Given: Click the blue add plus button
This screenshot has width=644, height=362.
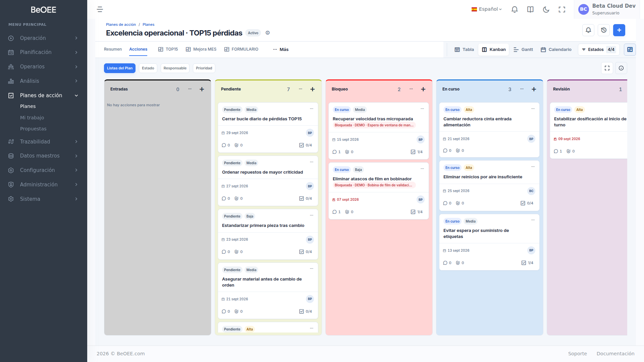Looking at the screenshot, I should tap(619, 30).
